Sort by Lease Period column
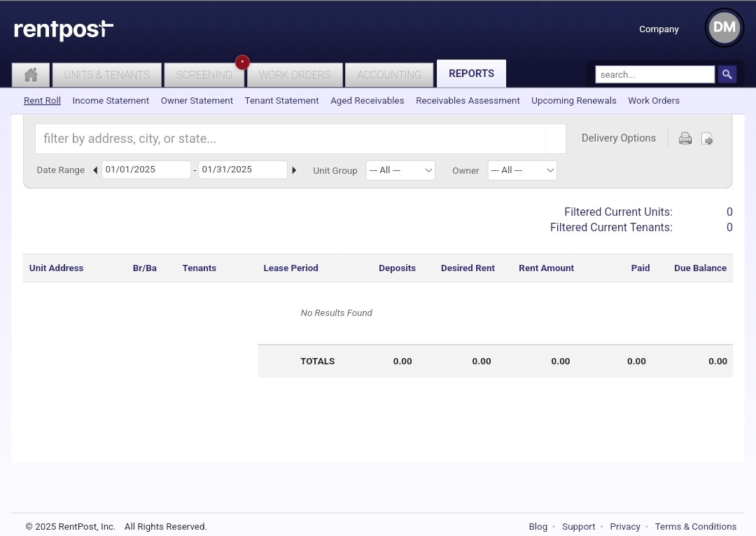Viewport: 756px width, 536px height. click(x=290, y=268)
